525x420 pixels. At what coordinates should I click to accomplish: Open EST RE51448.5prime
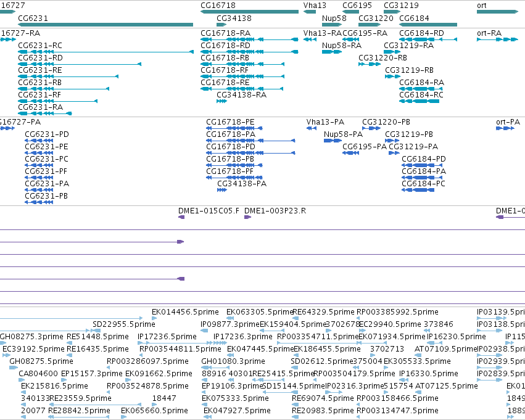pos(69,343)
